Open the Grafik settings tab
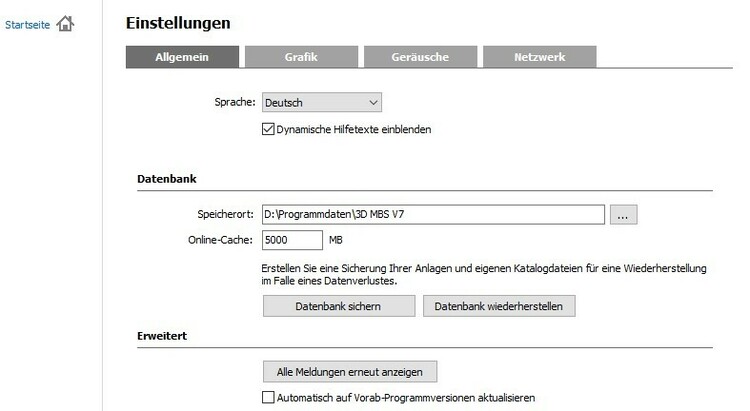The height and width of the screenshot is (411, 750). click(x=300, y=57)
